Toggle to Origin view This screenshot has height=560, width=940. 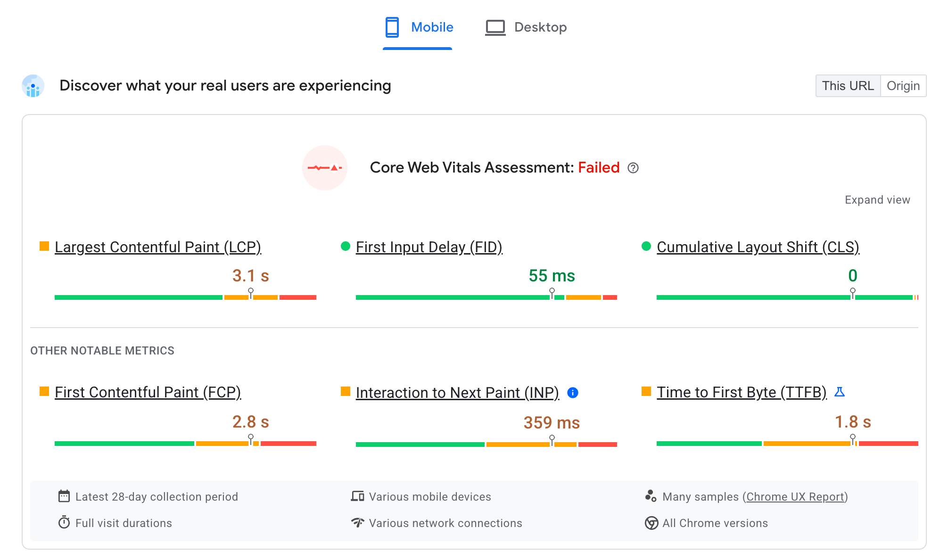pyautogui.click(x=903, y=85)
